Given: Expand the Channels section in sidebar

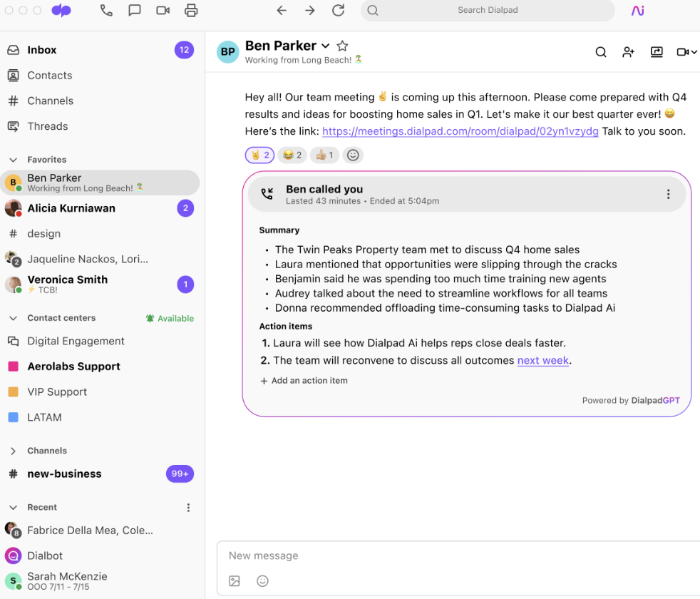Looking at the screenshot, I should pos(13,451).
